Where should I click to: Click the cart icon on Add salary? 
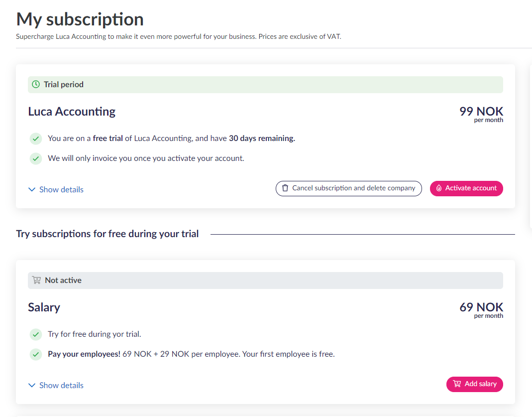coord(457,384)
